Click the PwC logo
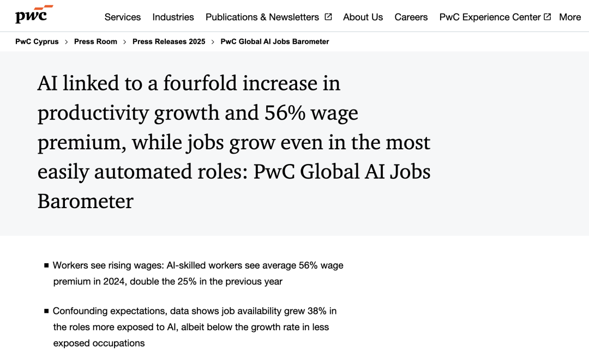Image resolution: width=589 pixels, height=364 pixels. [34, 14]
